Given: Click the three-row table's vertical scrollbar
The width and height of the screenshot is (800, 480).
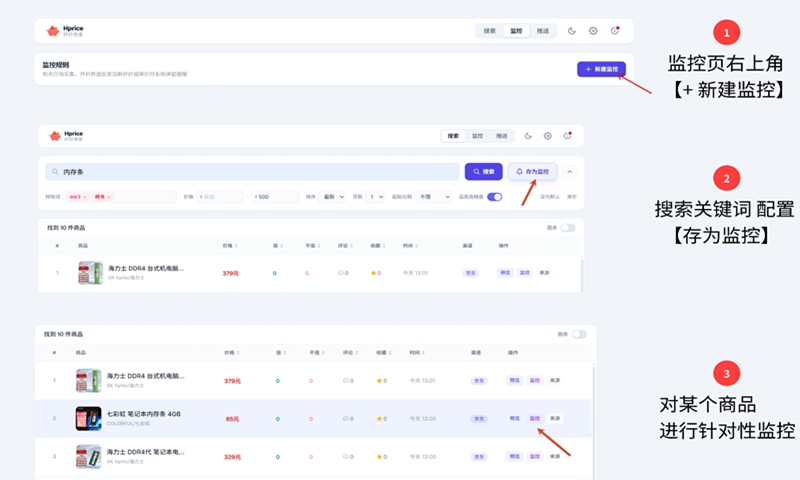Looking at the screenshot, I should (x=593, y=421).
